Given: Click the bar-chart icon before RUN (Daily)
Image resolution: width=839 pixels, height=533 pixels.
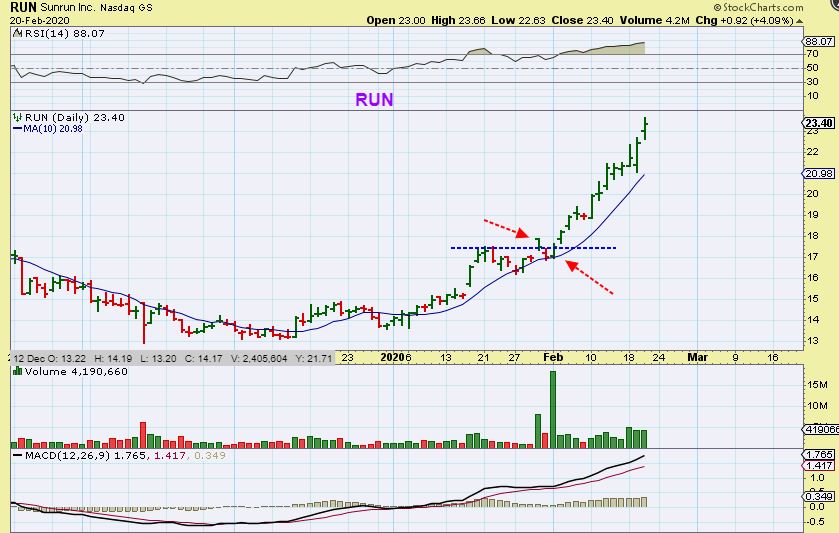Looking at the screenshot, I should coord(17,117).
